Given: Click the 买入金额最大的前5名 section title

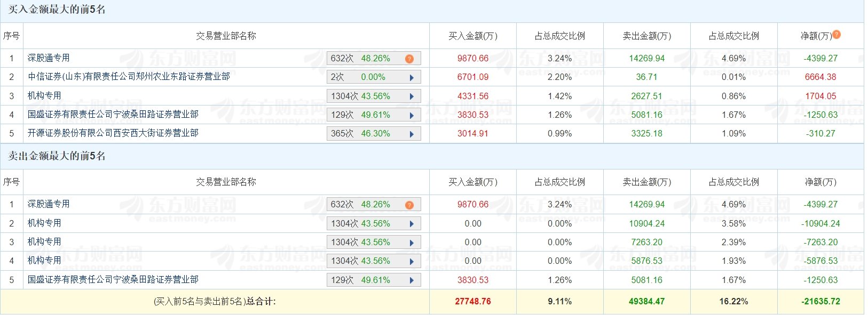Looking at the screenshot, I should 57,10.
